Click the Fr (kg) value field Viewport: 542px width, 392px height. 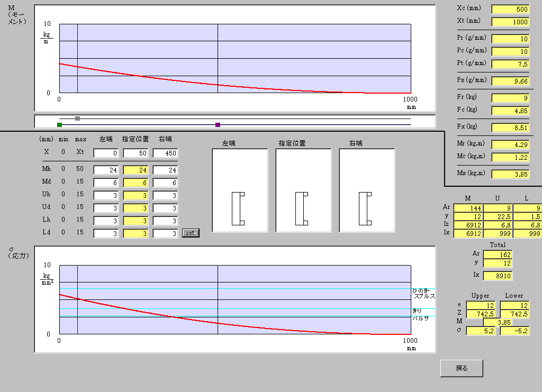pos(510,98)
